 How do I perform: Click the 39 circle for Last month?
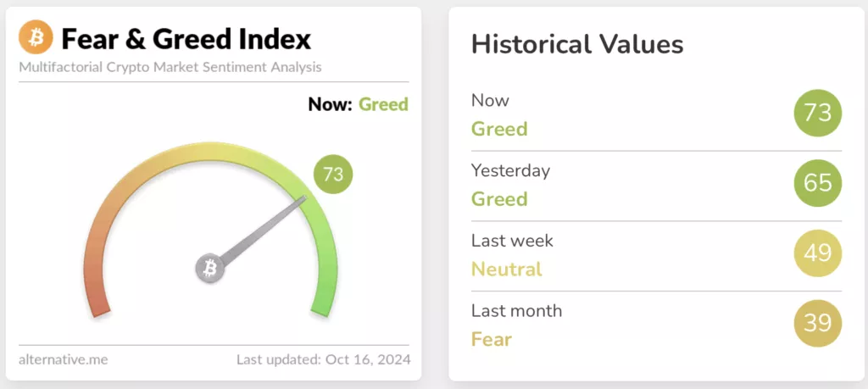pyautogui.click(x=818, y=324)
